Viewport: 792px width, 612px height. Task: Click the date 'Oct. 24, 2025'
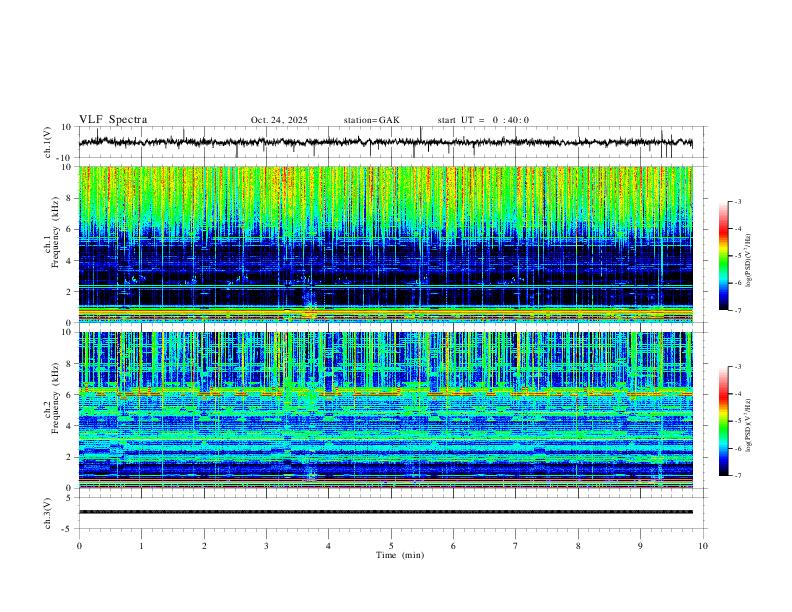coord(279,120)
